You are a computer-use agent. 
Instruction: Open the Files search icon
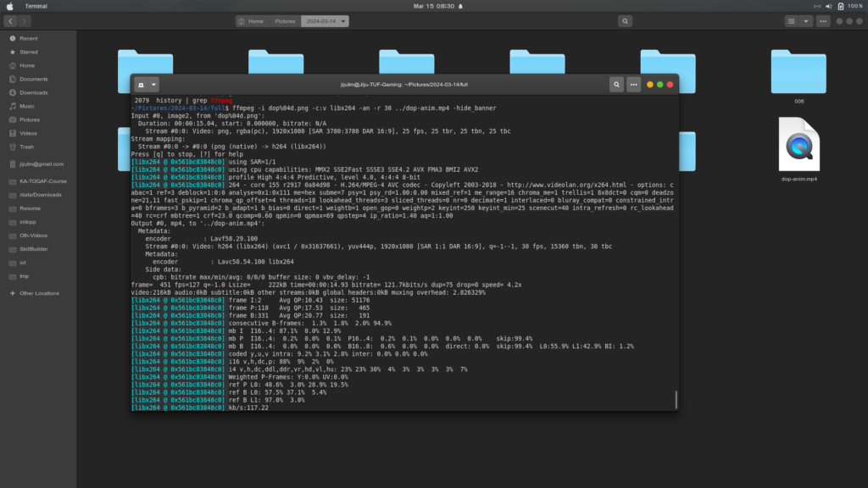pos(626,21)
